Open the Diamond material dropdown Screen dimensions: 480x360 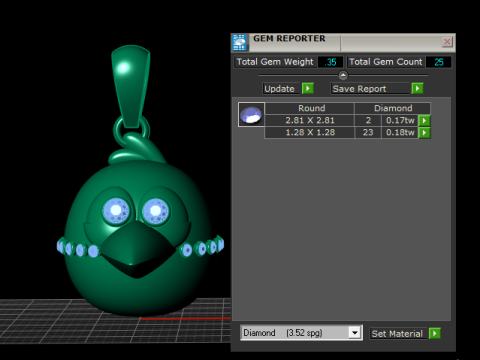[354, 333]
